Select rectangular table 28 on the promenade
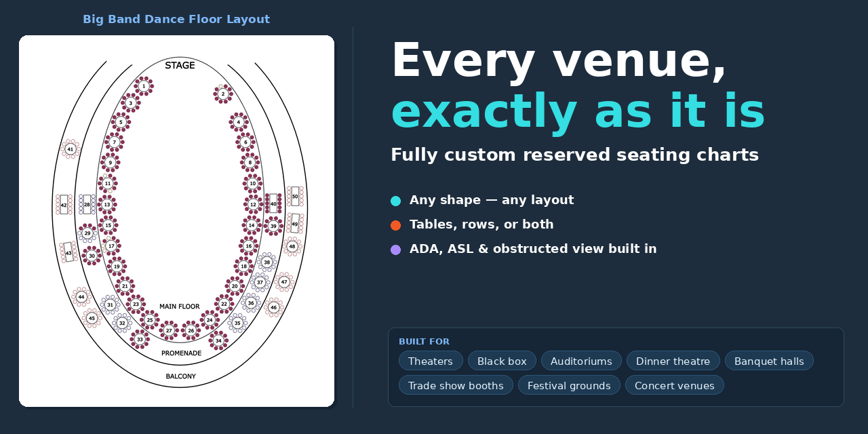This screenshot has width=868, height=434. click(87, 204)
